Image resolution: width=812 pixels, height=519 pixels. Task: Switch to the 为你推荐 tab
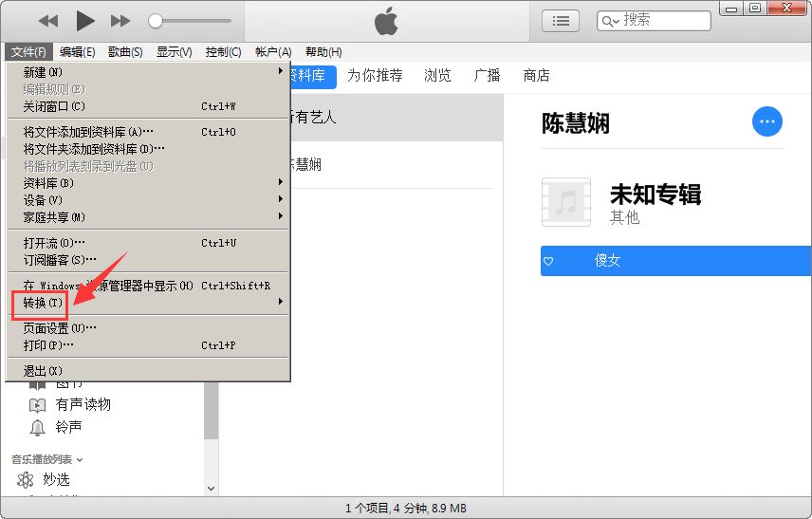point(374,76)
